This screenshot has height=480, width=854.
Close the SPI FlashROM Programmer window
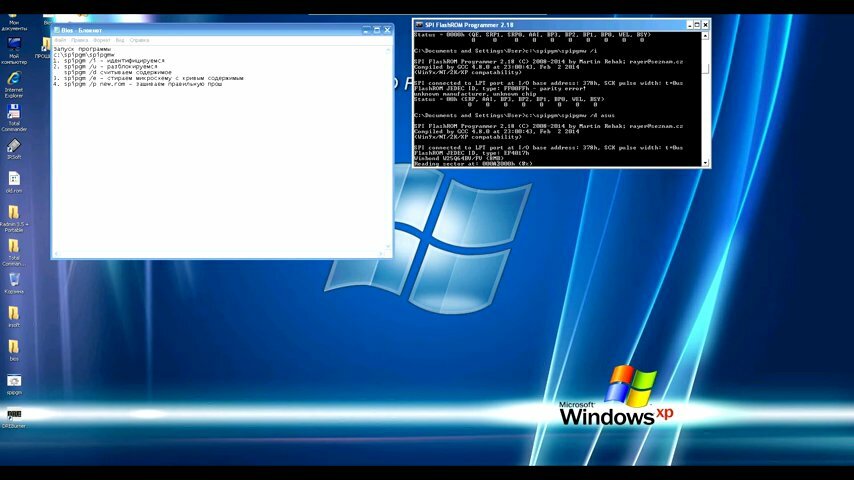click(x=705, y=25)
